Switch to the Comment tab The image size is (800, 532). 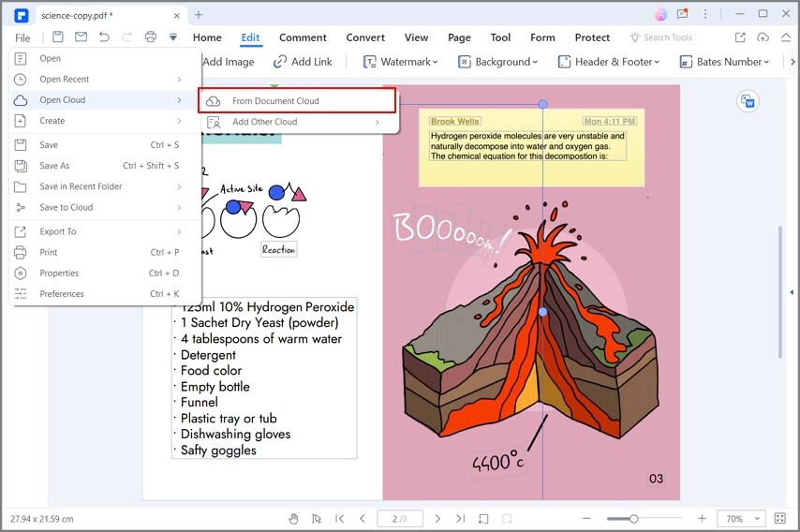click(303, 37)
